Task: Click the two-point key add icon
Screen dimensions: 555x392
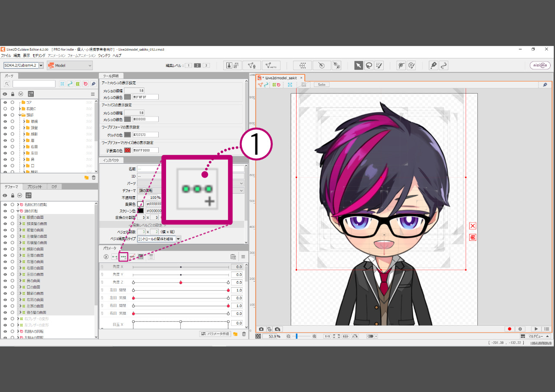Action: [x=115, y=257]
